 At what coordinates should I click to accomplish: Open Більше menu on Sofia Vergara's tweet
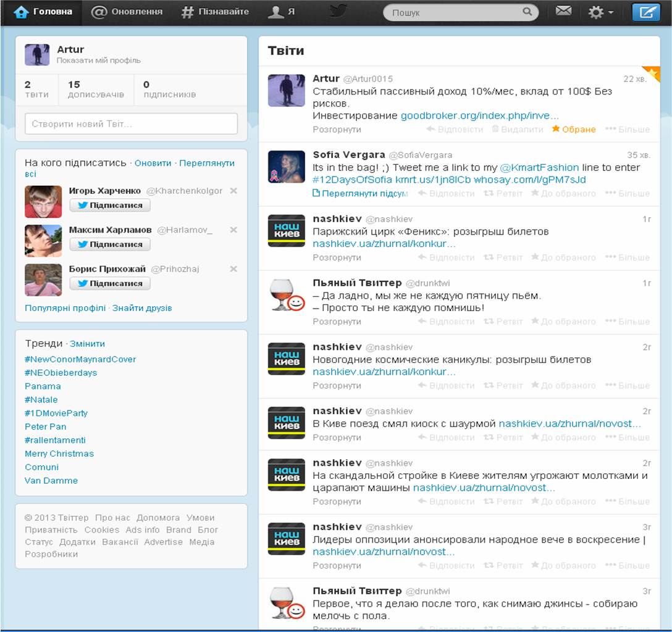coord(628,194)
